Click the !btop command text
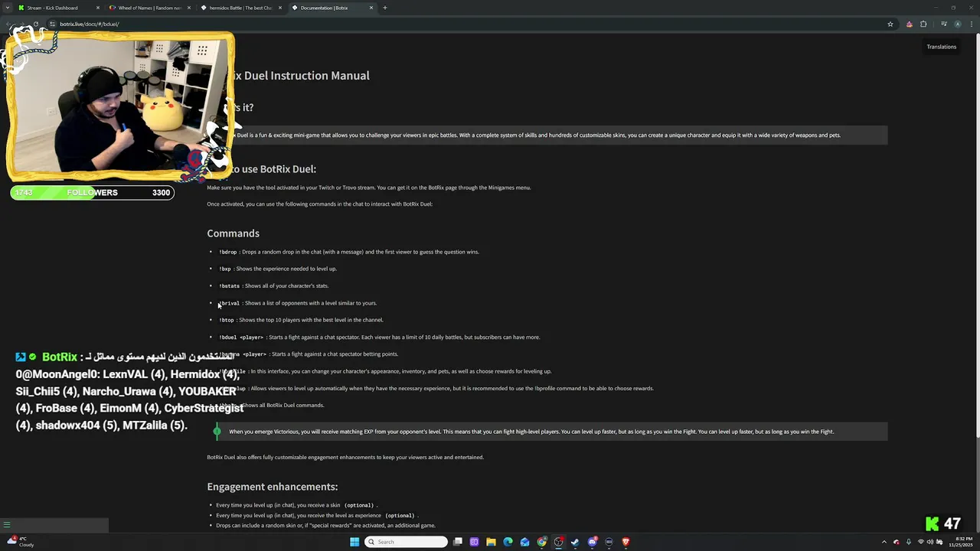This screenshot has width=980, height=551. pyautogui.click(x=227, y=320)
